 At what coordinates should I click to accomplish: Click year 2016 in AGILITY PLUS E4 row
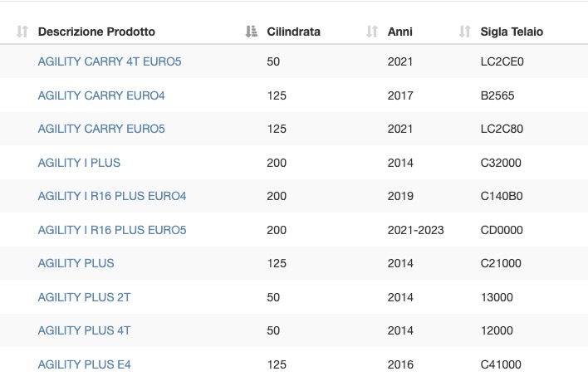400,364
